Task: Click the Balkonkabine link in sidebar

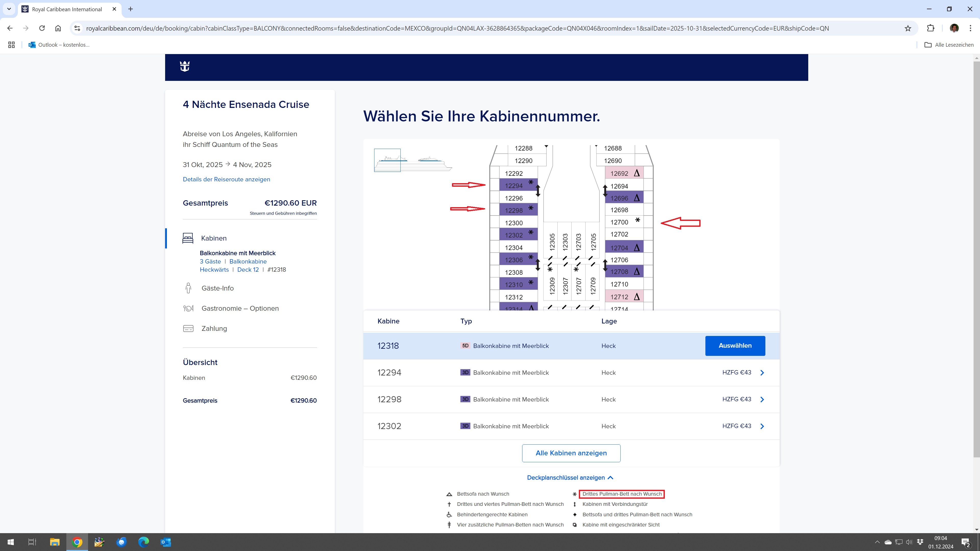Action: (248, 262)
